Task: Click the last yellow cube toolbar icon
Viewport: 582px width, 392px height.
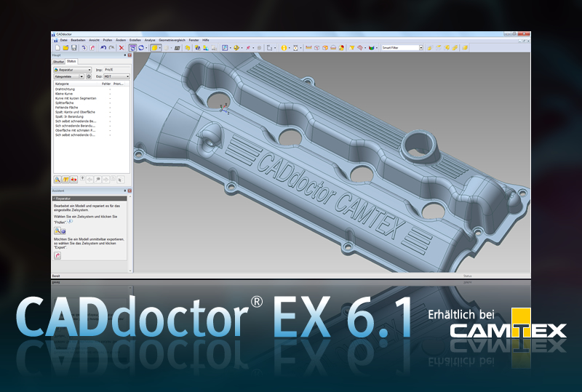Action: click(466, 48)
